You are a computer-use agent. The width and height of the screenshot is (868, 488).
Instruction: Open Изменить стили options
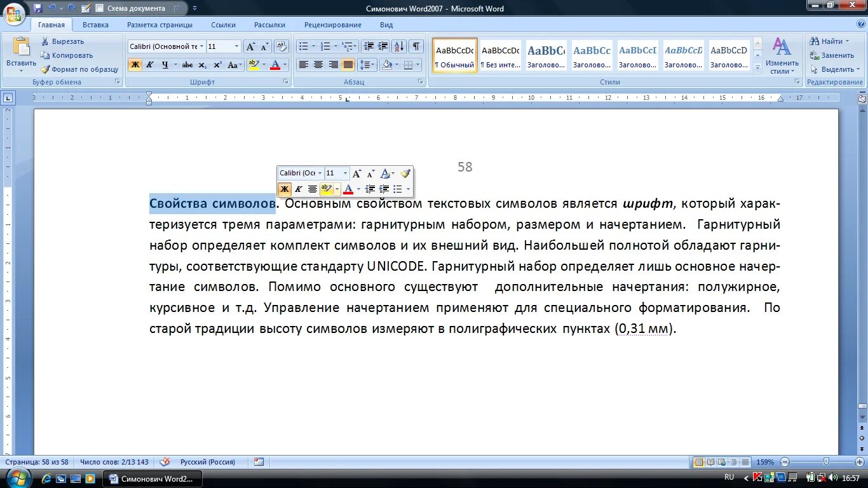tap(781, 60)
